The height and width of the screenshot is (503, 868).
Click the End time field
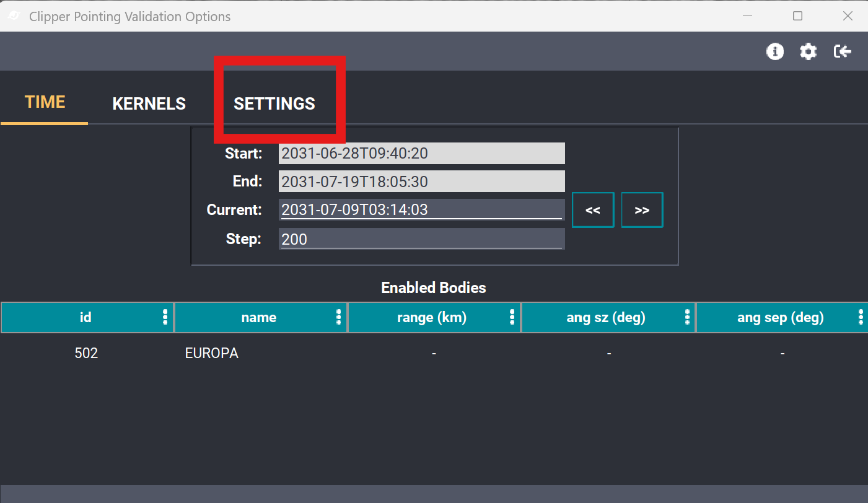pyautogui.click(x=422, y=182)
